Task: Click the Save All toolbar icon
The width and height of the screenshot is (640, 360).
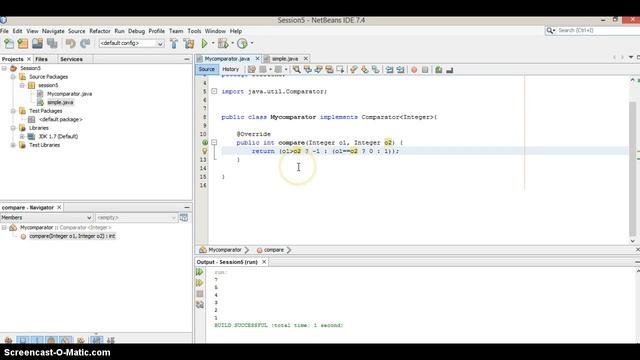Action: 52,43
